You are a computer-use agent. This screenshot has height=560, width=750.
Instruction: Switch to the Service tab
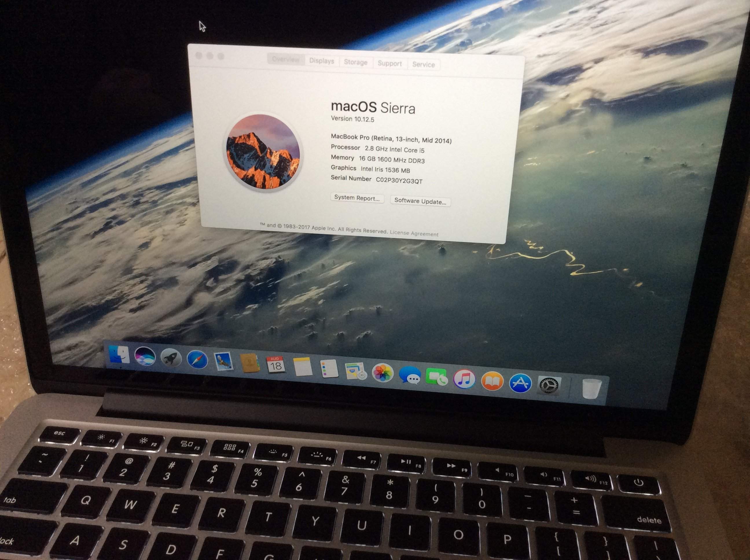click(x=424, y=65)
